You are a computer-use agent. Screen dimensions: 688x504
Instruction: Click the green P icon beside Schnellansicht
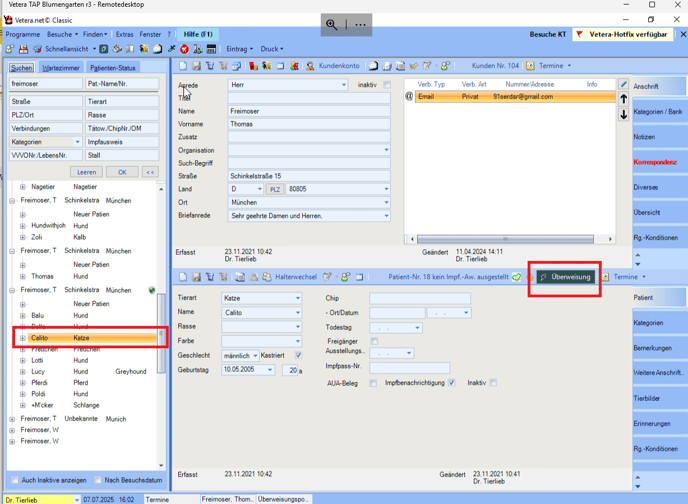(x=104, y=49)
